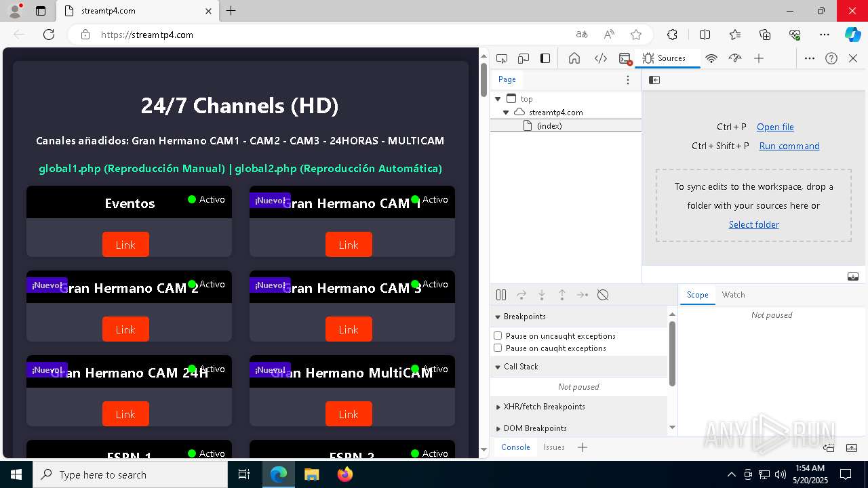Open DevTools help question mark
The height and width of the screenshot is (488, 868).
831,58
